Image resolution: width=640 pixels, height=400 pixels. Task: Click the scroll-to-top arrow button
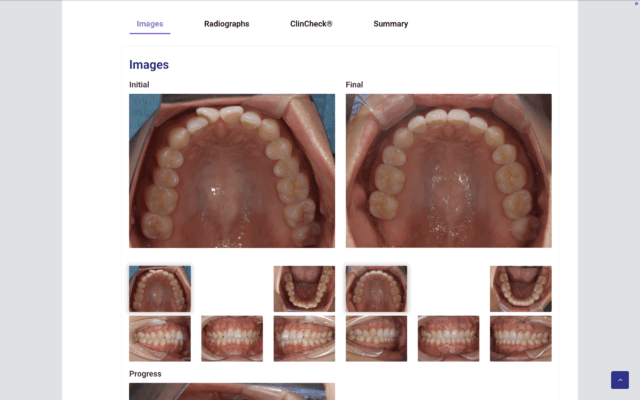coord(620,380)
